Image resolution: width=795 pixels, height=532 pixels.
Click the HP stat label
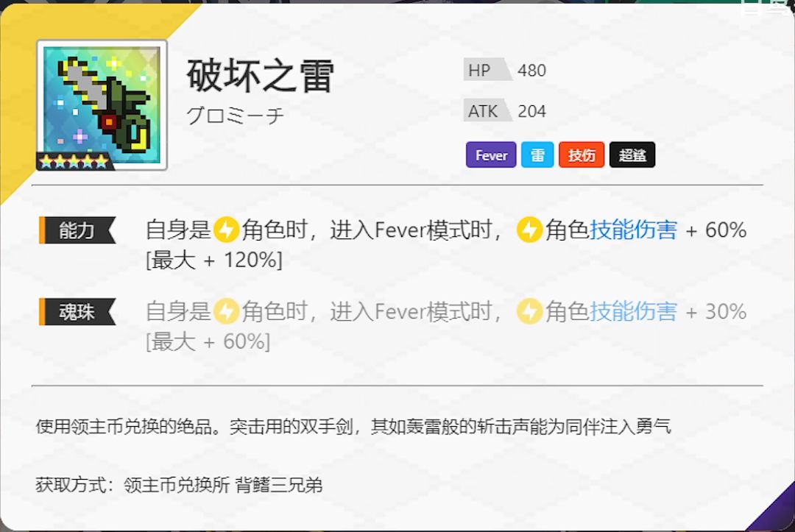pyautogui.click(x=480, y=70)
